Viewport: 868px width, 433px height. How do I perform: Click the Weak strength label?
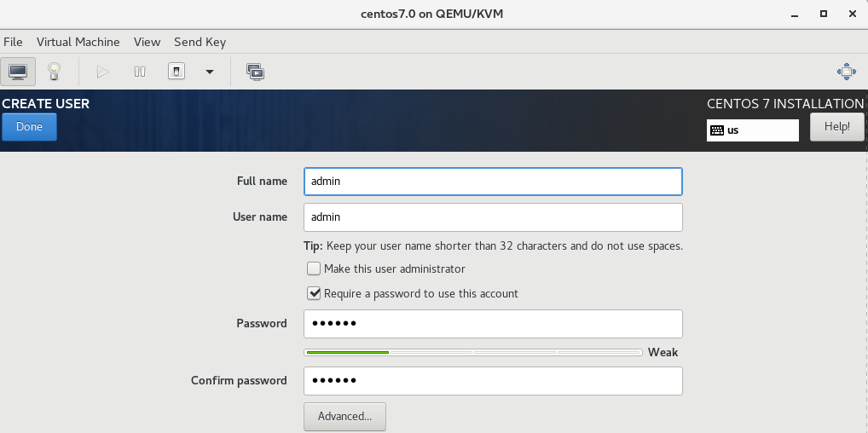point(663,352)
